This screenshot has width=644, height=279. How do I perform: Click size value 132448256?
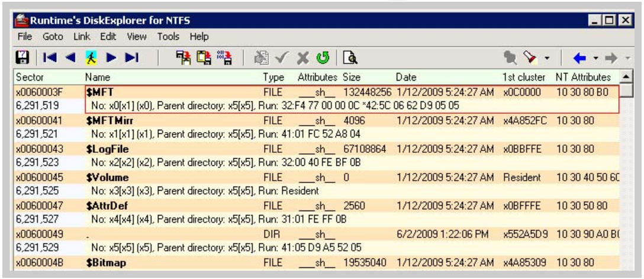(367, 92)
